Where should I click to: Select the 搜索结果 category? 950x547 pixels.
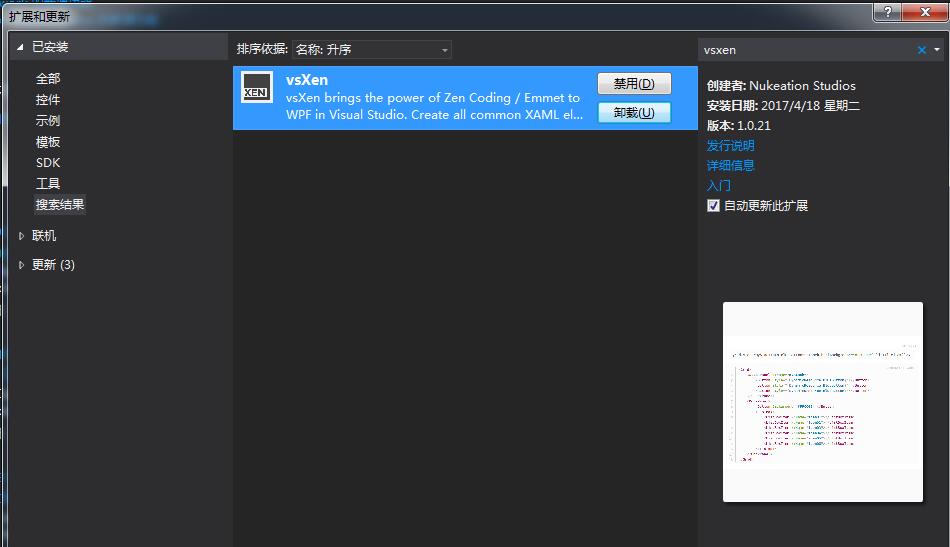tap(59, 205)
